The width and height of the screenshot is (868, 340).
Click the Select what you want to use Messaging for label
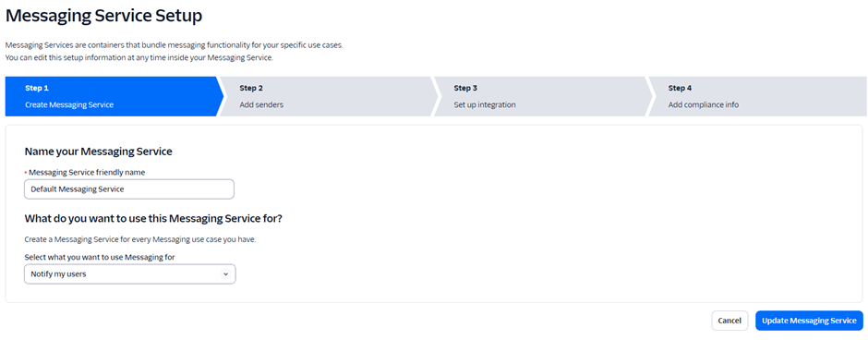(x=103, y=257)
